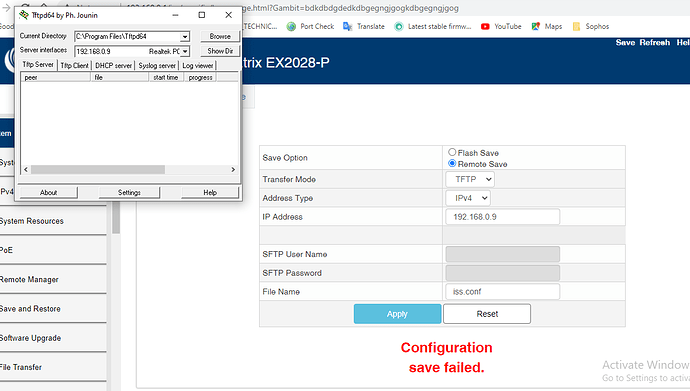
Task: Click the IP Address input field
Action: pyautogui.click(x=503, y=217)
